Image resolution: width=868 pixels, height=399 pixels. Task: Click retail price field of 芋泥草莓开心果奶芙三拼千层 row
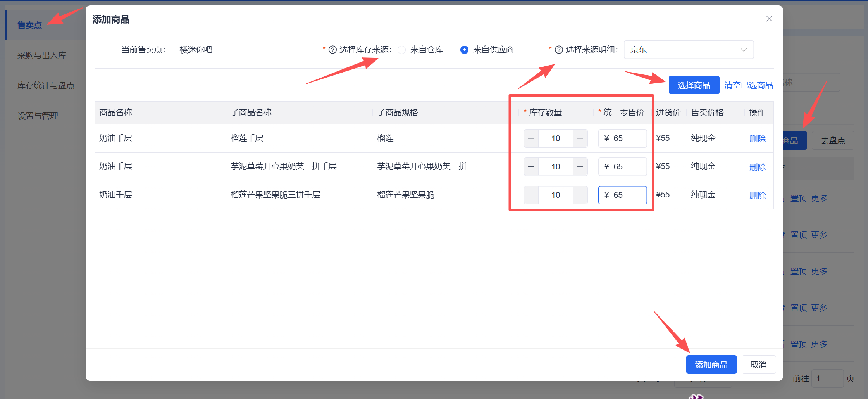click(623, 167)
